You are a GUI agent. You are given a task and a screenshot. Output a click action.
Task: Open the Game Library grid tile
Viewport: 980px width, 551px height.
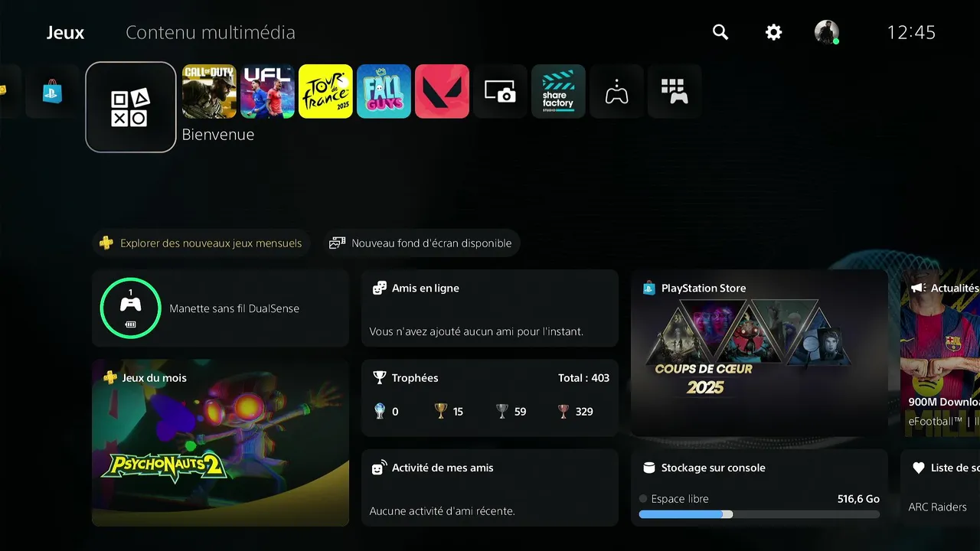pyautogui.click(x=675, y=91)
